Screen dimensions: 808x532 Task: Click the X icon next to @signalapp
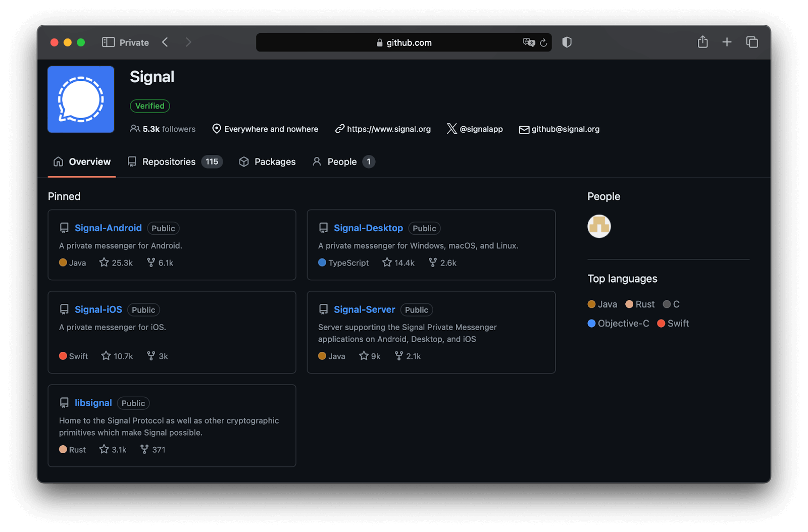451,129
